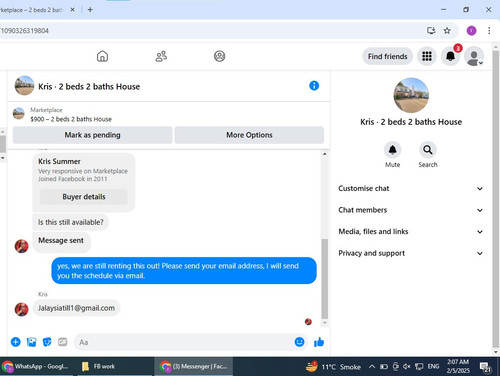Screen dimensions: 500x376
Task: Click the Find friends button
Action: (387, 56)
